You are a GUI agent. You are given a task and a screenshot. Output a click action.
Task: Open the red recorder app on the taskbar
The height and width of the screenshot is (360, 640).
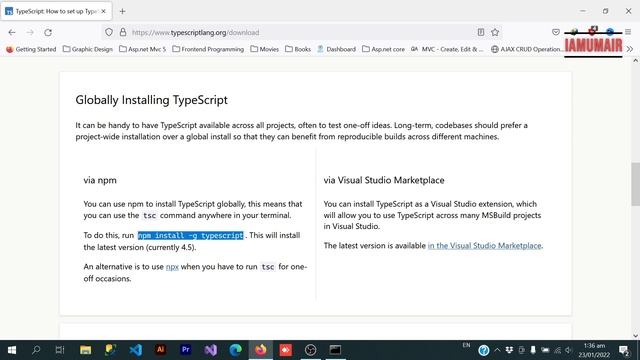pyautogui.click(x=286, y=350)
